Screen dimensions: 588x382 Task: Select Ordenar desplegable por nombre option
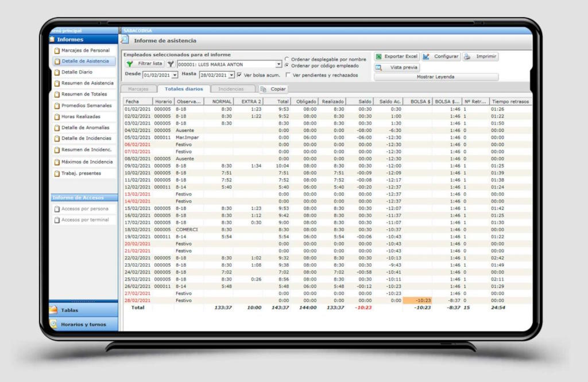point(287,59)
